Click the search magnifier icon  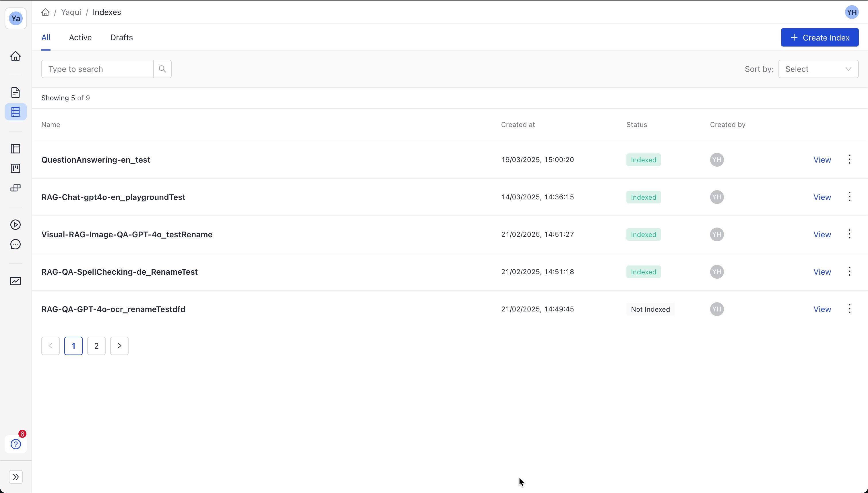coord(162,69)
